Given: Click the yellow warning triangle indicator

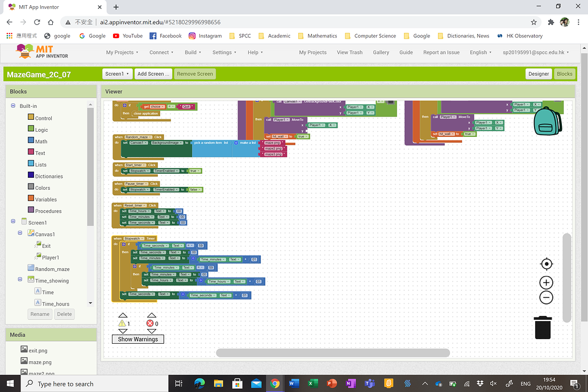Looking at the screenshot, I should pos(122,324).
